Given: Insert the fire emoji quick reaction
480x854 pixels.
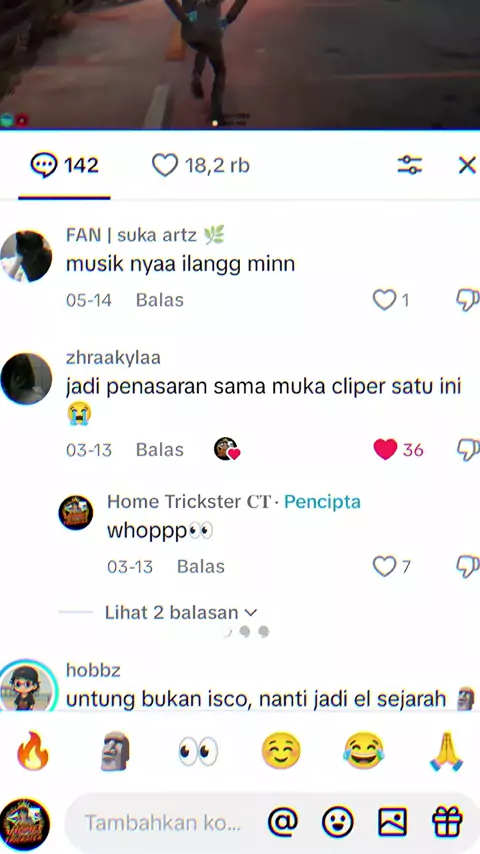Looking at the screenshot, I should [x=33, y=752].
